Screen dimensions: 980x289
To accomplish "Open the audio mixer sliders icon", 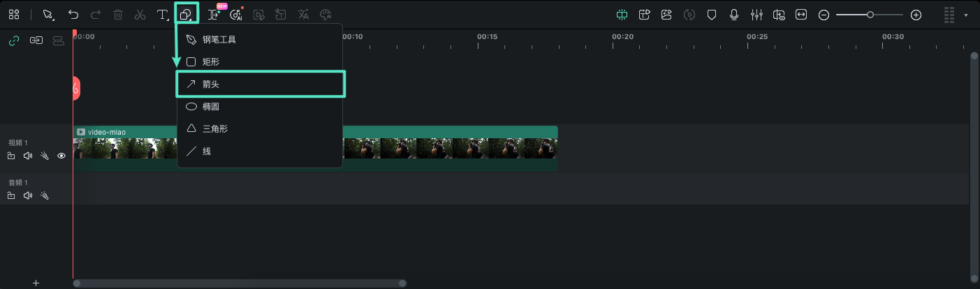I will 756,14.
